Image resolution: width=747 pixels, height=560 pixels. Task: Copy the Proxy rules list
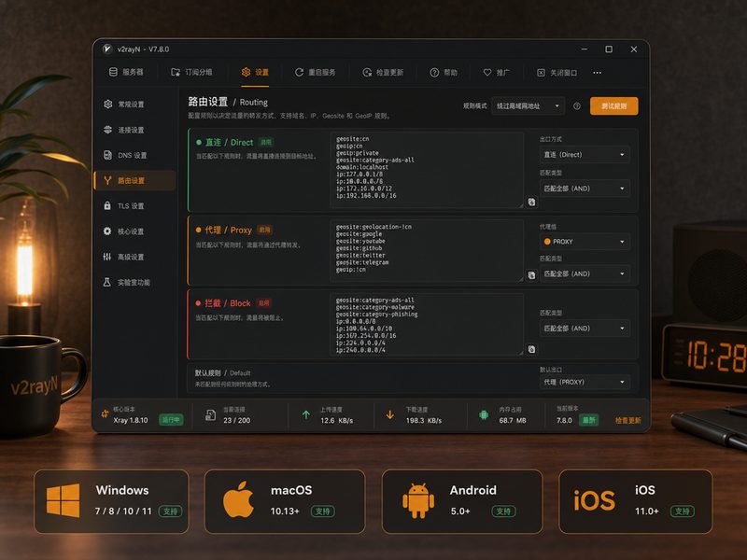531,275
